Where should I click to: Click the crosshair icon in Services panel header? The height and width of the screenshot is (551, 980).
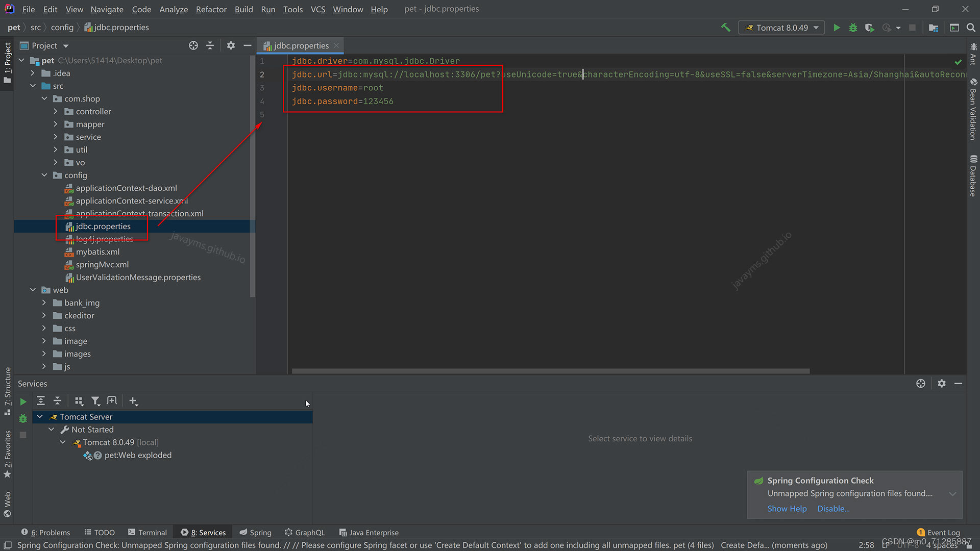pyautogui.click(x=921, y=383)
